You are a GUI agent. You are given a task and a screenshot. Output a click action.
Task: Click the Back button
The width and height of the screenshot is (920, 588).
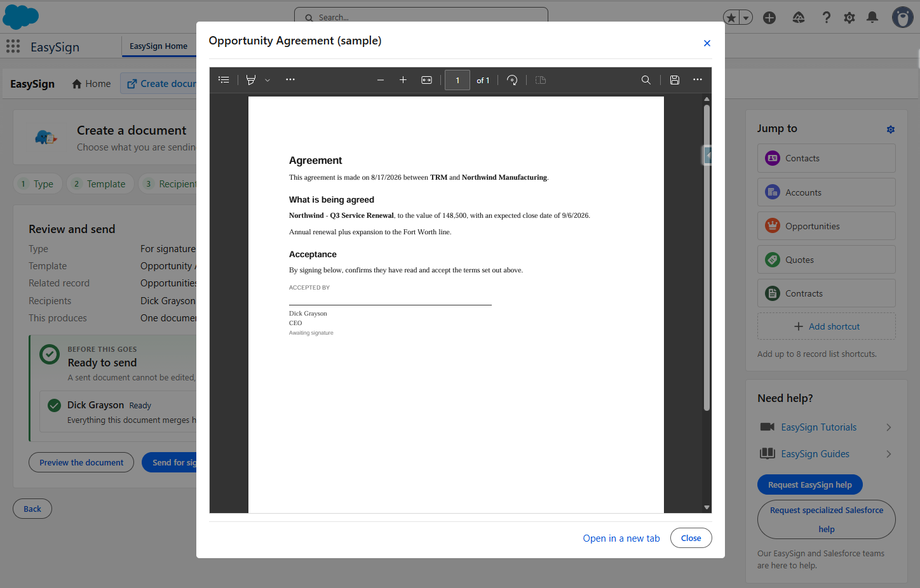32,509
